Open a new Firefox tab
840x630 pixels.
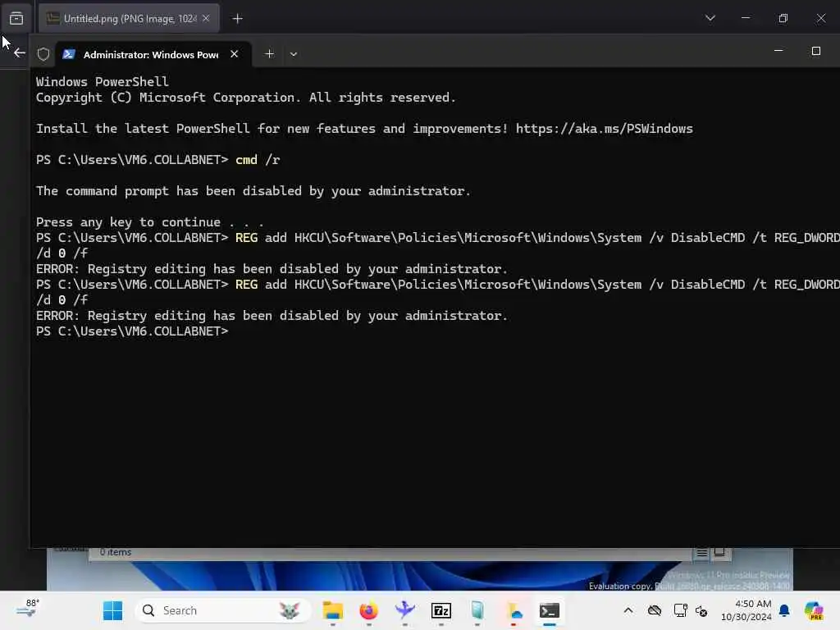(x=237, y=19)
